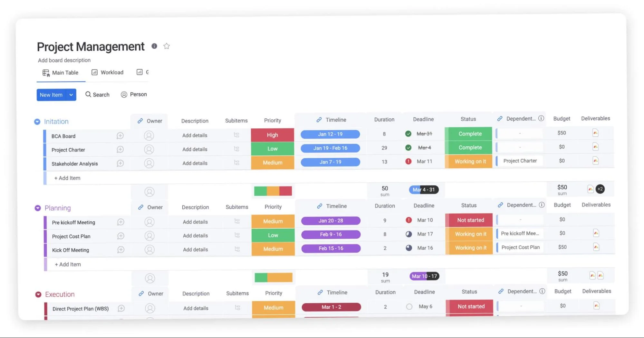The image size is (644, 338).
Task: Click the deliverables file icon on BCA Board row
Action: pos(595,133)
